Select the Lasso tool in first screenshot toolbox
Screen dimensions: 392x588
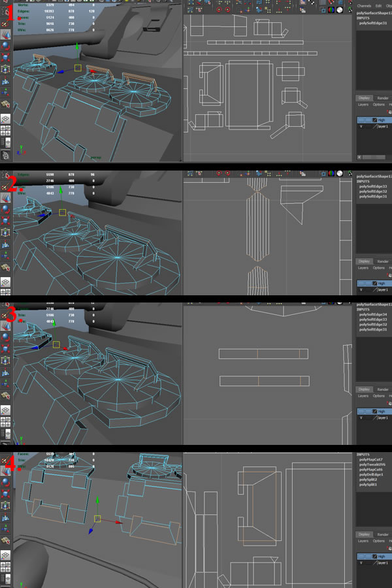5,12
